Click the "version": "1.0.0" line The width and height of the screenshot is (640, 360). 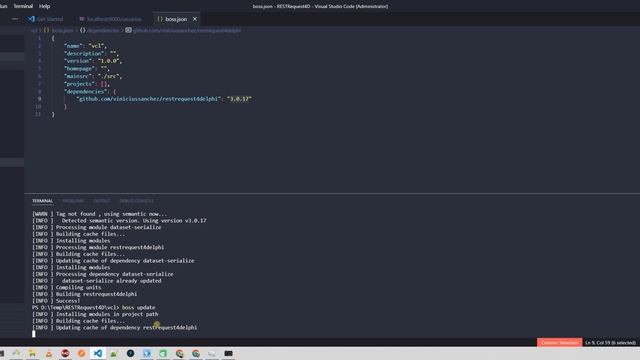coord(93,61)
